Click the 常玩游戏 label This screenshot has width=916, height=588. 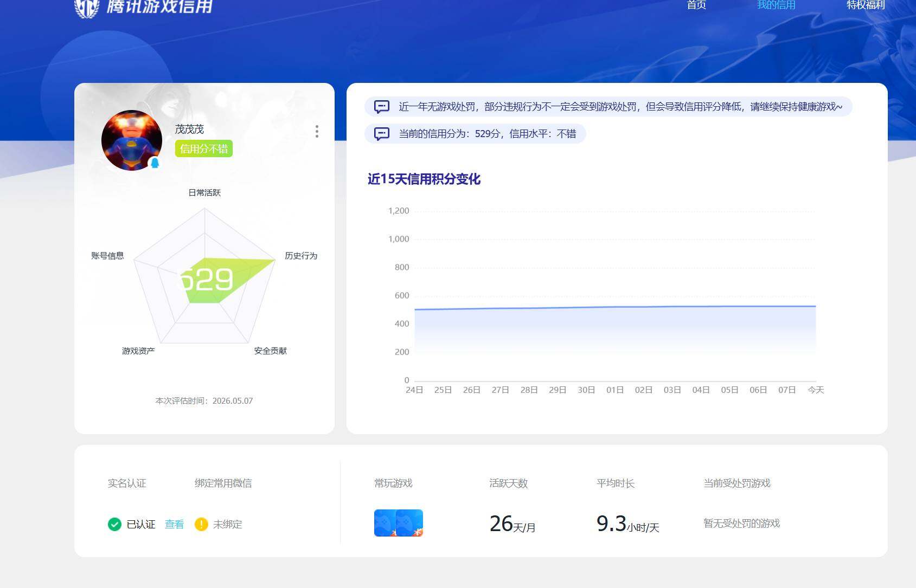(393, 483)
